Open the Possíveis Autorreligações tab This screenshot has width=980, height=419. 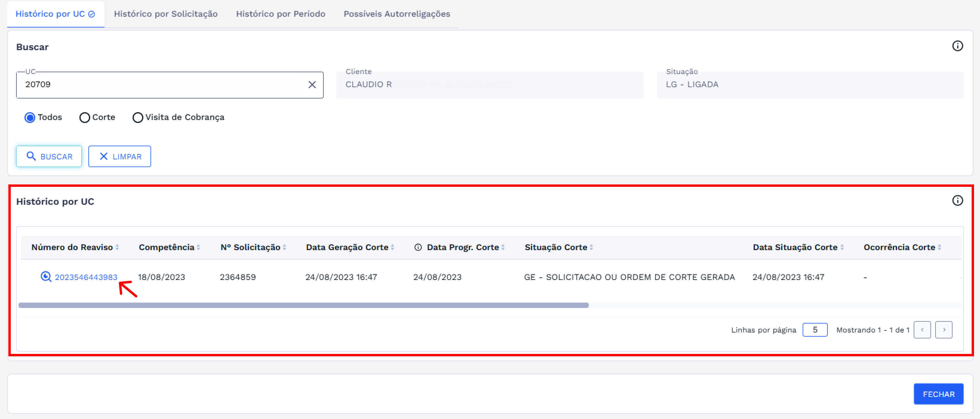(397, 14)
